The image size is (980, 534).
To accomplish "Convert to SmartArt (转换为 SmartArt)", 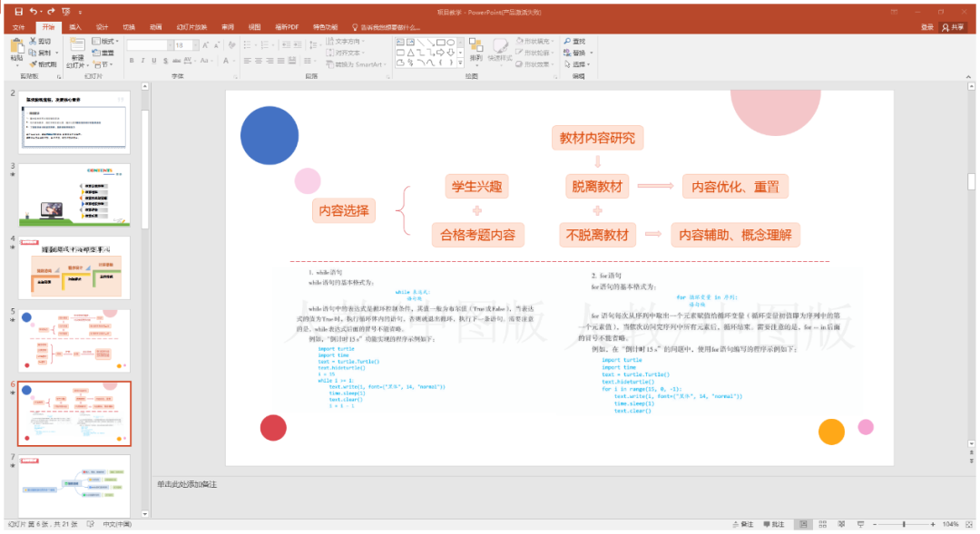I will click(x=357, y=64).
